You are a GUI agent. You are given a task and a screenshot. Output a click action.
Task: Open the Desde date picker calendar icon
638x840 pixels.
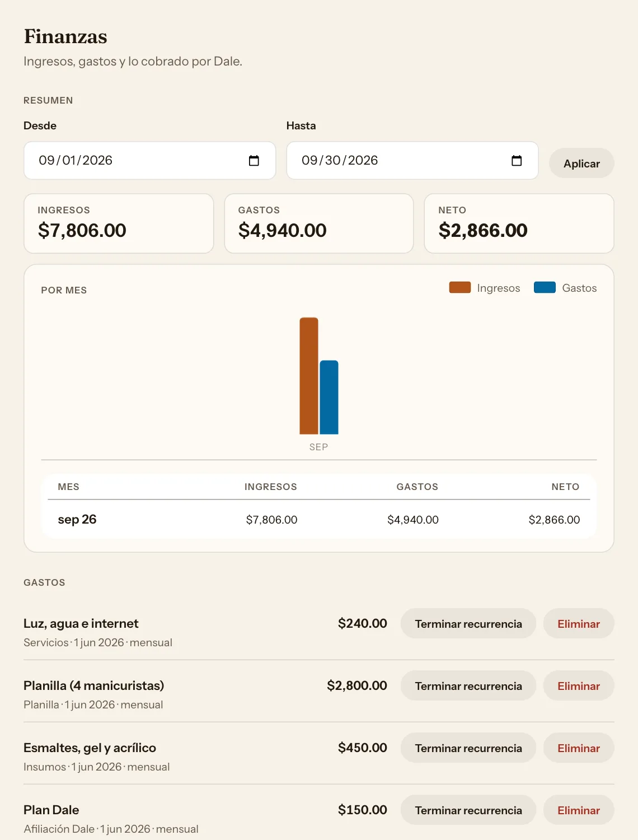254,161
